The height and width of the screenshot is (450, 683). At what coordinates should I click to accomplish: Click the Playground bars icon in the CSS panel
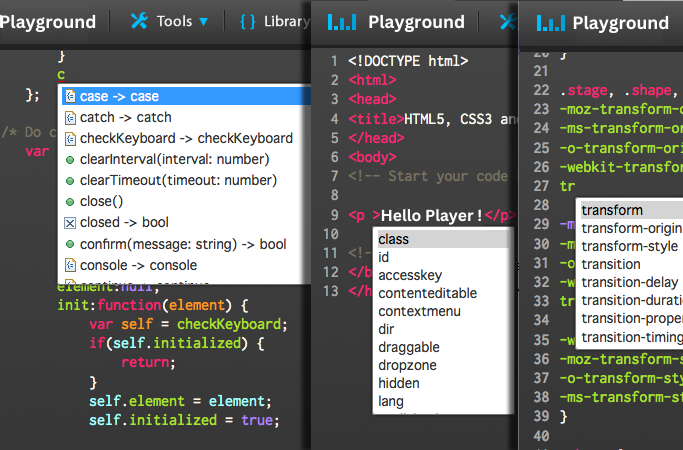coord(551,23)
